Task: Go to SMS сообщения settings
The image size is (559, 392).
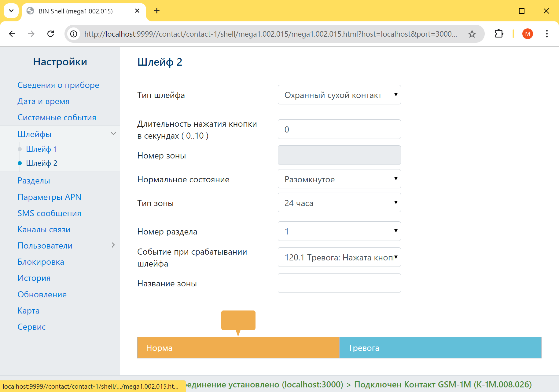Action: pyautogui.click(x=49, y=213)
